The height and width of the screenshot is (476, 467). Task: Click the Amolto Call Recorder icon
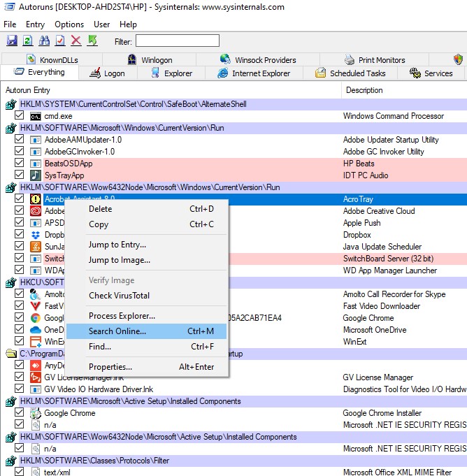[x=36, y=294]
